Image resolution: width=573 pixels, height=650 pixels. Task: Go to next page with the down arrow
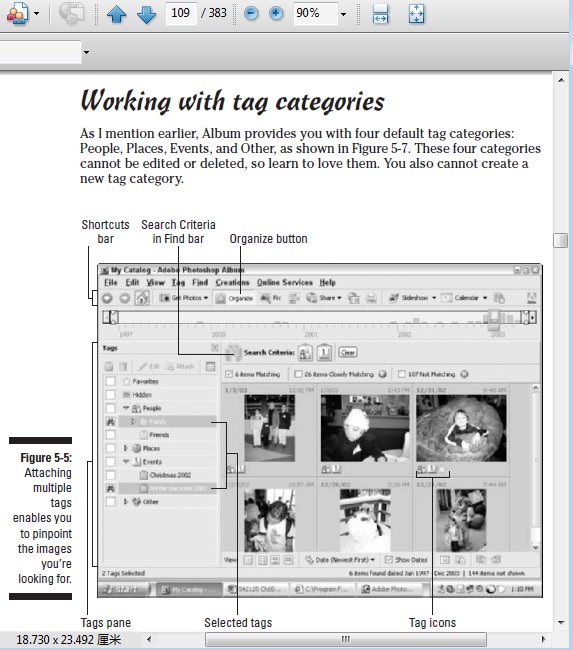coord(146,14)
